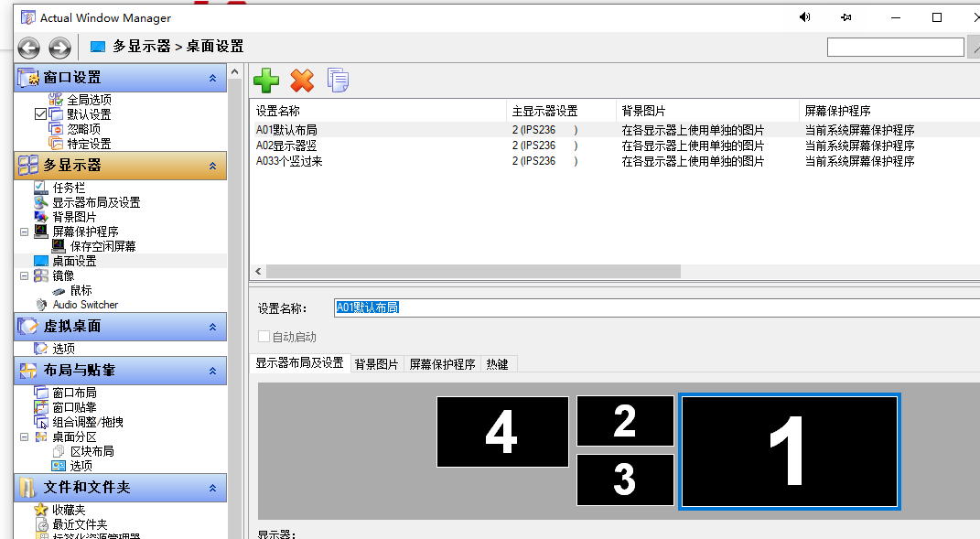Click the forward navigation arrow
The width and height of the screenshot is (980, 539).
pos(59,49)
